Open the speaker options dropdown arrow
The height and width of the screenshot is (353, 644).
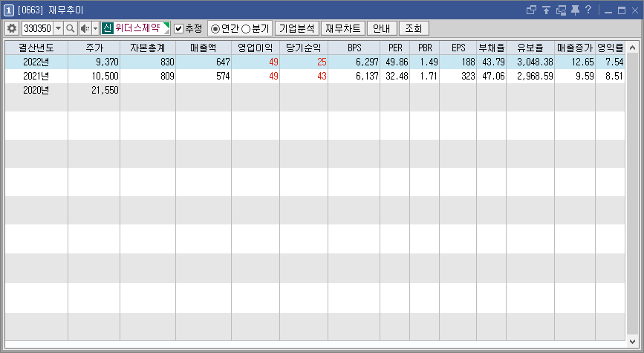tap(95, 28)
